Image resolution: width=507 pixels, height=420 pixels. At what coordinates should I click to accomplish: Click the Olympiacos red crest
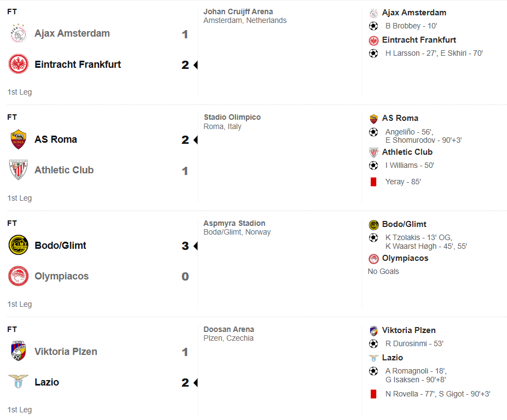click(x=18, y=276)
